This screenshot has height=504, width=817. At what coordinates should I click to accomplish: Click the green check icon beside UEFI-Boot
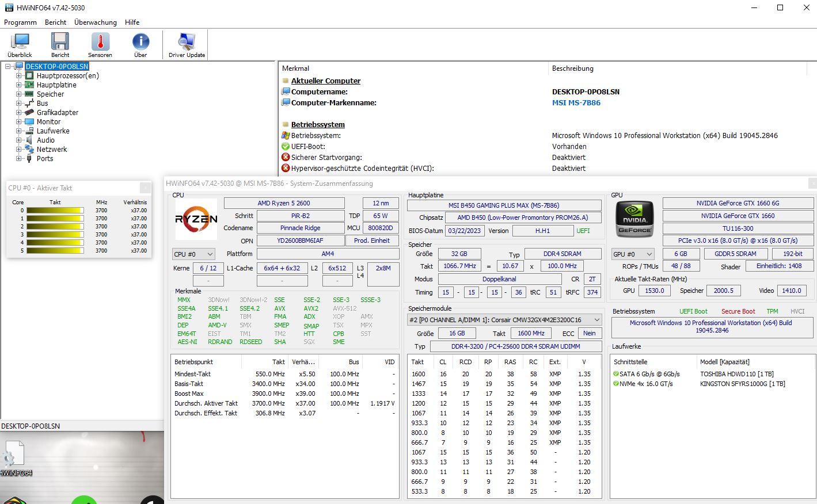coord(286,146)
